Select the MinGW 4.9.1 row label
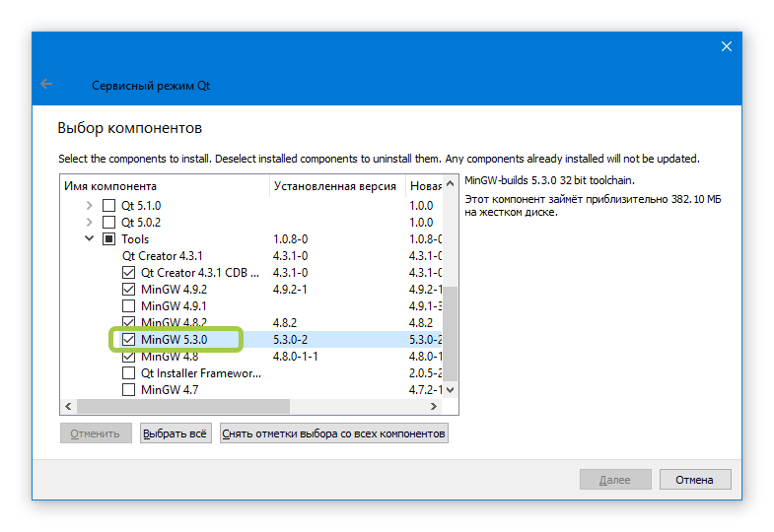This screenshot has height=532, width=774. [174, 306]
